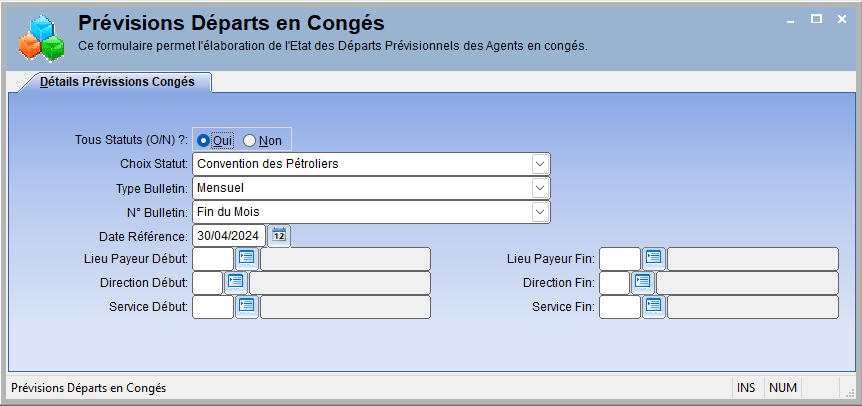The width and height of the screenshot is (862, 406).
Task: Open the calendar picker beside Date Référence
Action: pyautogui.click(x=279, y=236)
